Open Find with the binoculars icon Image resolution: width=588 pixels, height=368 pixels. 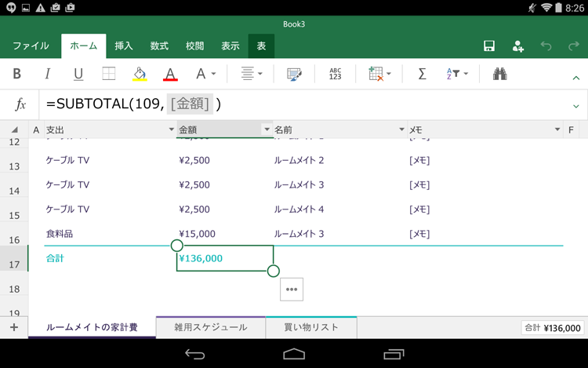click(499, 74)
